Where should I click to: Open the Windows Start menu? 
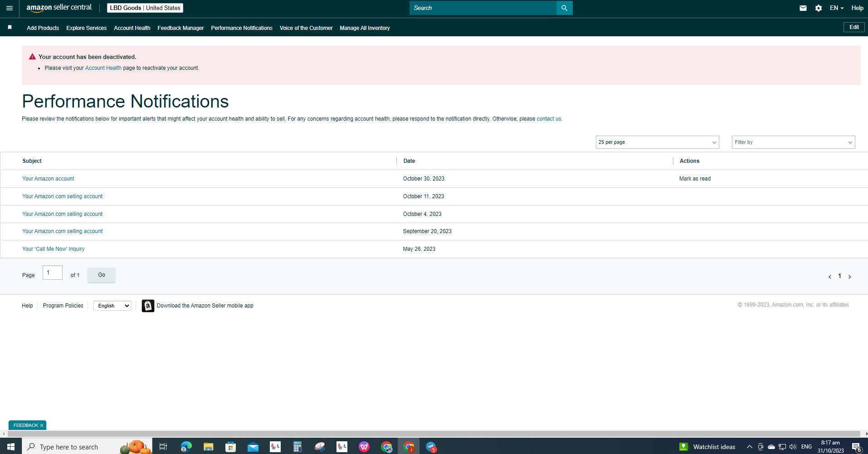(x=11, y=447)
